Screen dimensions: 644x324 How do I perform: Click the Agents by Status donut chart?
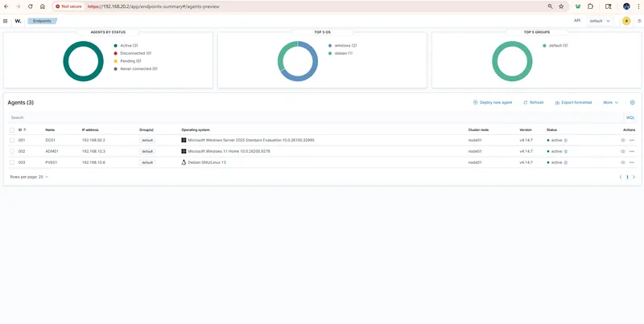pyautogui.click(x=84, y=61)
